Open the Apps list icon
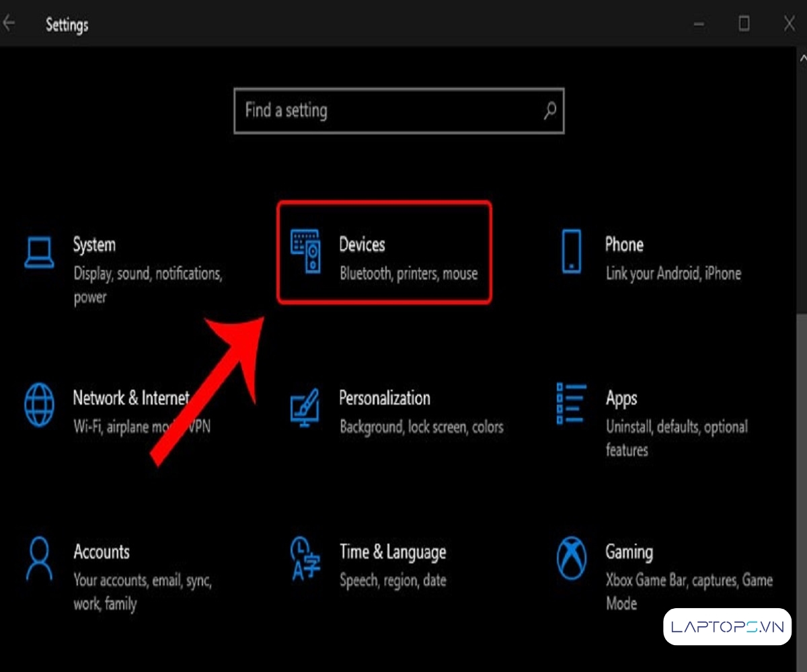Image resolution: width=807 pixels, height=672 pixels. pyautogui.click(x=571, y=404)
